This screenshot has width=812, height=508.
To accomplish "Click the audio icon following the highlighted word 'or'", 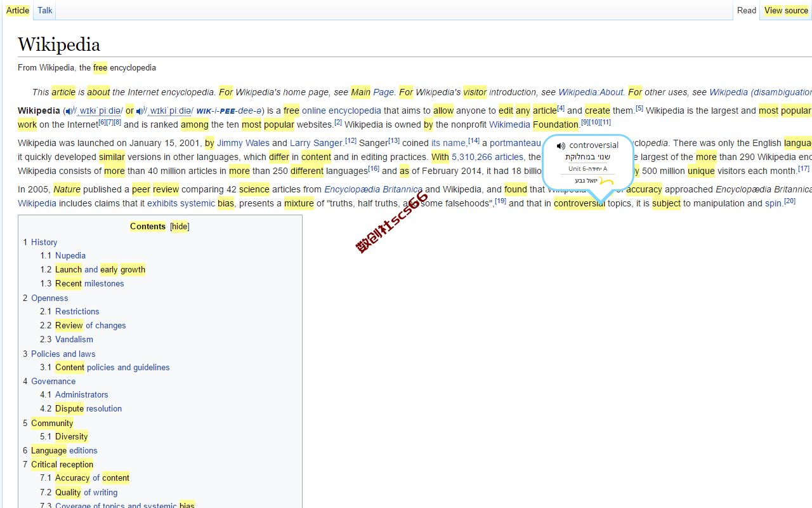I will (x=141, y=111).
